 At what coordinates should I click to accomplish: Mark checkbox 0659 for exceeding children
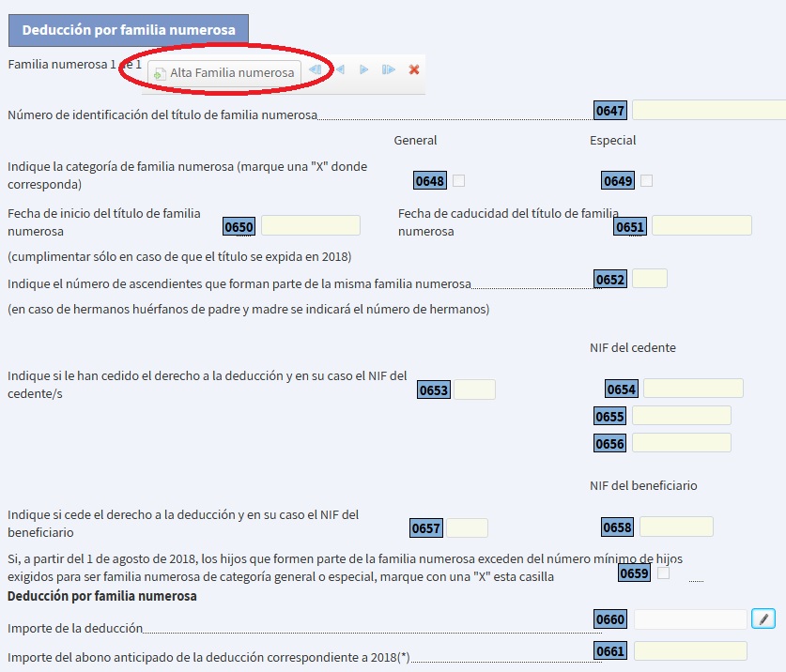[664, 573]
